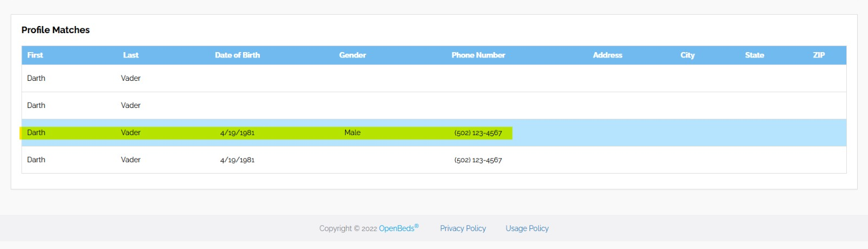Viewport: 868px width, 249px height.
Task: Click the Gender column header
Action: [x=352, y=55]
